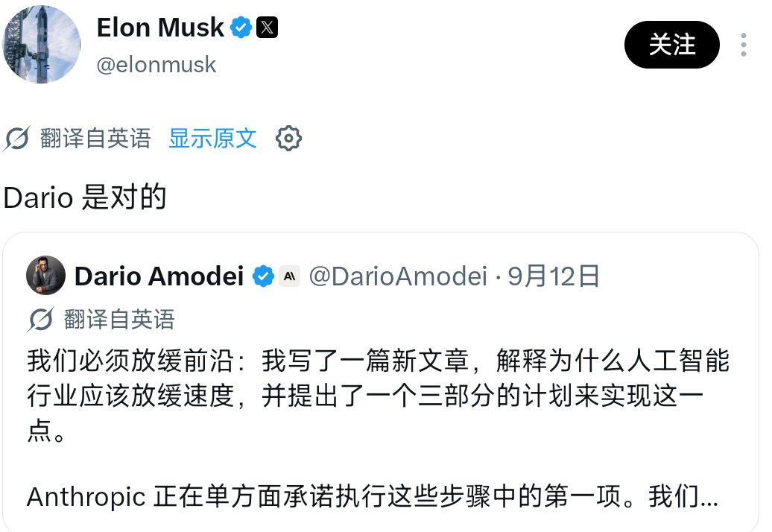Click Dario Amodei's blue verified badge
Screen dimensions: 772x532
263,276
